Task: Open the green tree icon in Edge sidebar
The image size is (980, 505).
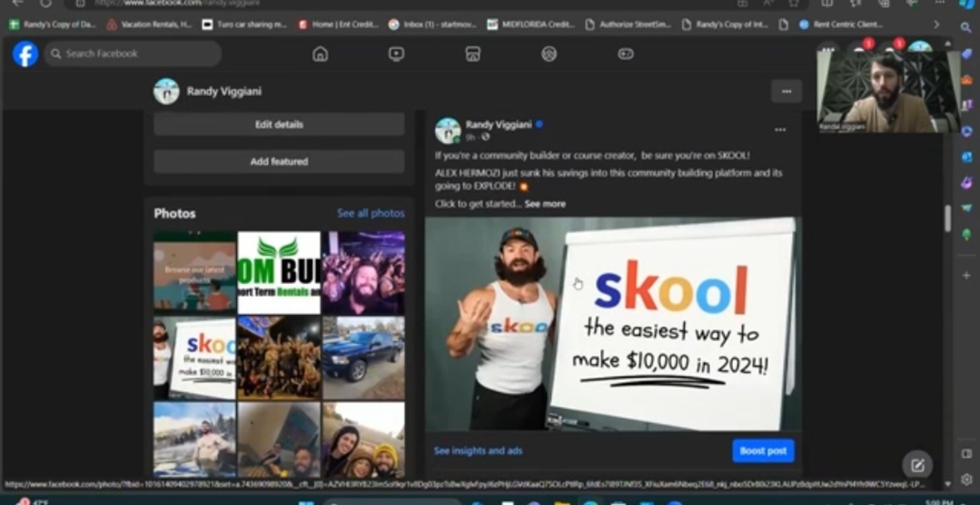Action: [967, 235]
